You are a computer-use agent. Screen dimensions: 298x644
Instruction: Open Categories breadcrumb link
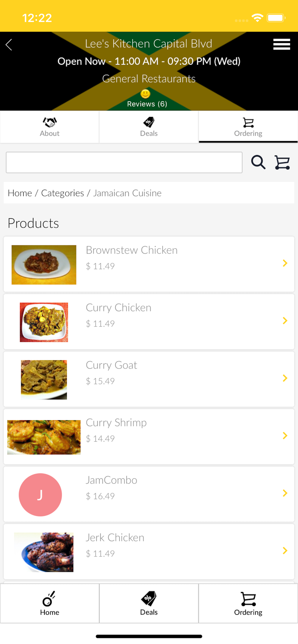tap(62, 193)
